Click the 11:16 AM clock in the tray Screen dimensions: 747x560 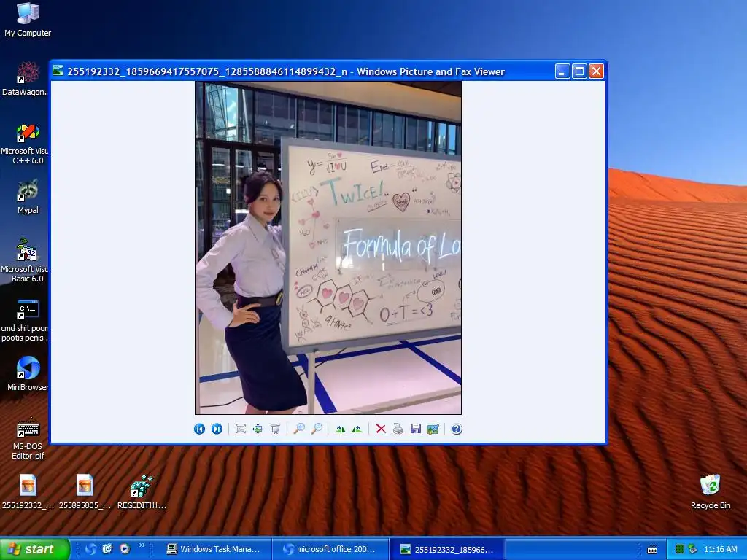tap(720, 549)
